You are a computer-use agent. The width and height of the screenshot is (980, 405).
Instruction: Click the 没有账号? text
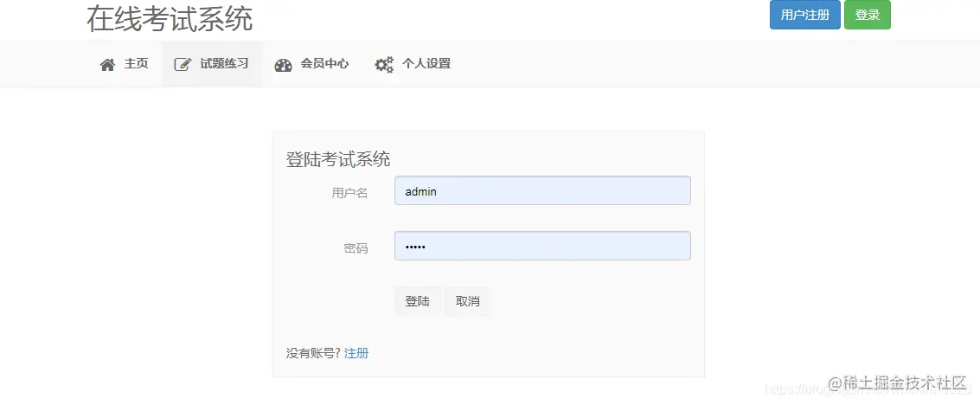coord(313,354)
